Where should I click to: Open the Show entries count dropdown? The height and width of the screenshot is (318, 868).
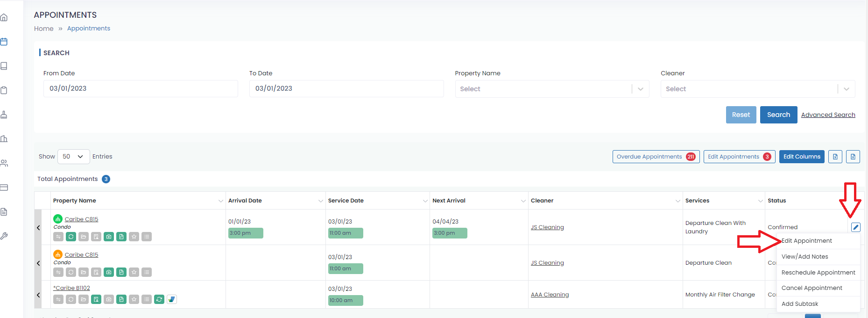coord(73,157)
